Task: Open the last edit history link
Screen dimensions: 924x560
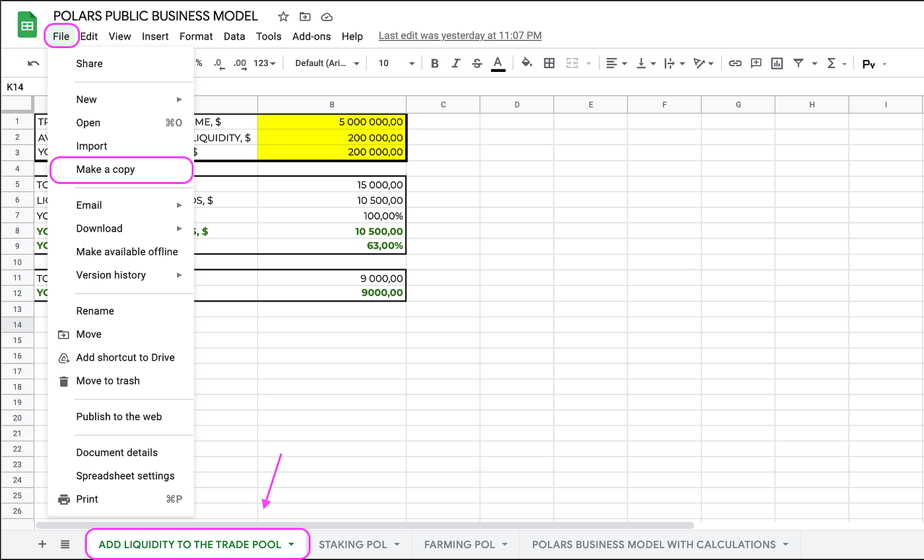Action: (x=460, y=36)
